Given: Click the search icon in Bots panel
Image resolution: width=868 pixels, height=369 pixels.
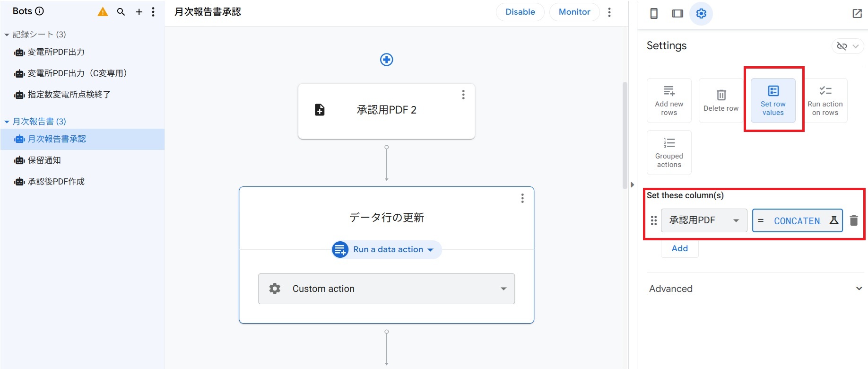Looking at the screenshot, I should coord(121,12).
